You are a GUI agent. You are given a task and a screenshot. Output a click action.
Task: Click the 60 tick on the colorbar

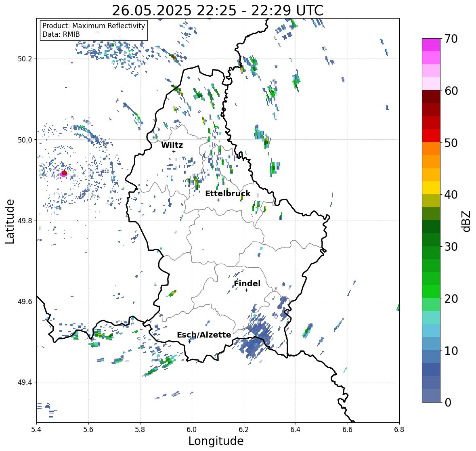coord(451,91)
